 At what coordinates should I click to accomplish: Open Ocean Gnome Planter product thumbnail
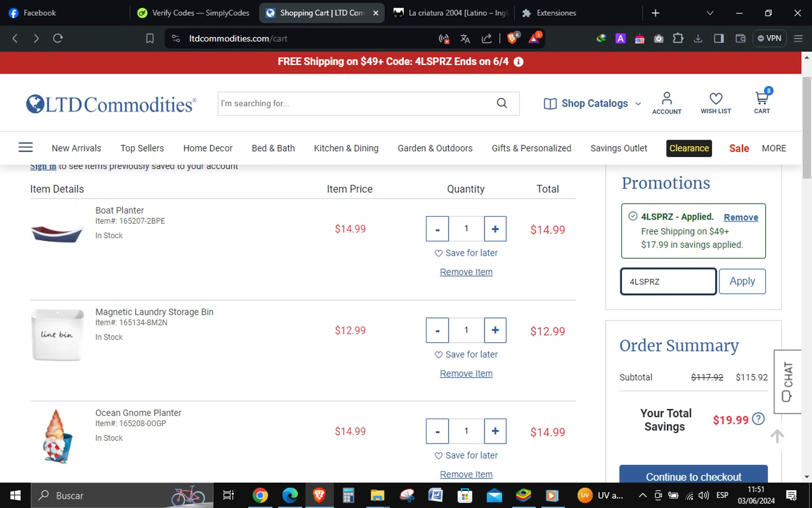click(x=57, y=436)
